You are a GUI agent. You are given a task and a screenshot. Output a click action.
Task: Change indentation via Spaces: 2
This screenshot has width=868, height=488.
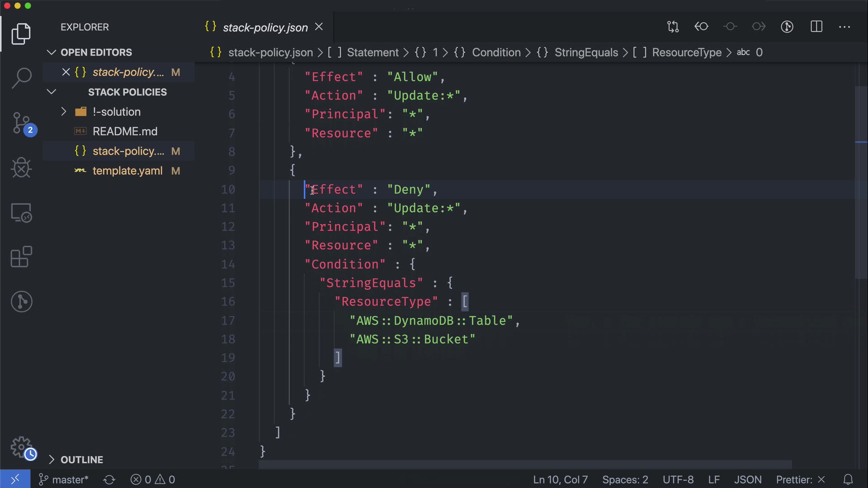coord(625,479)
